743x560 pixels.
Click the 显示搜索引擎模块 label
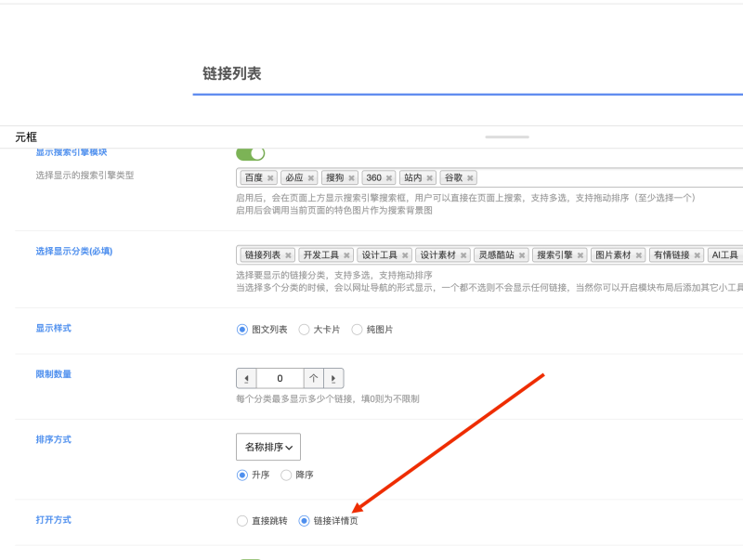(72, 152)
